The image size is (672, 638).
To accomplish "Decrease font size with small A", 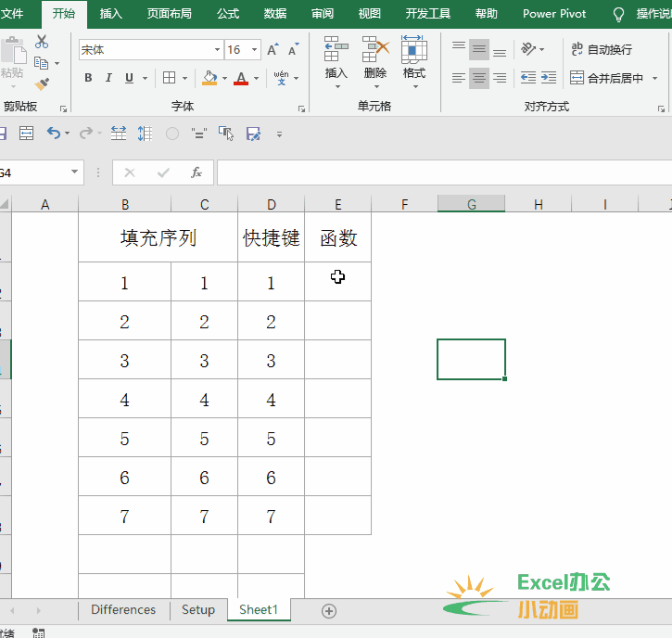I will (x=294, y=50).
